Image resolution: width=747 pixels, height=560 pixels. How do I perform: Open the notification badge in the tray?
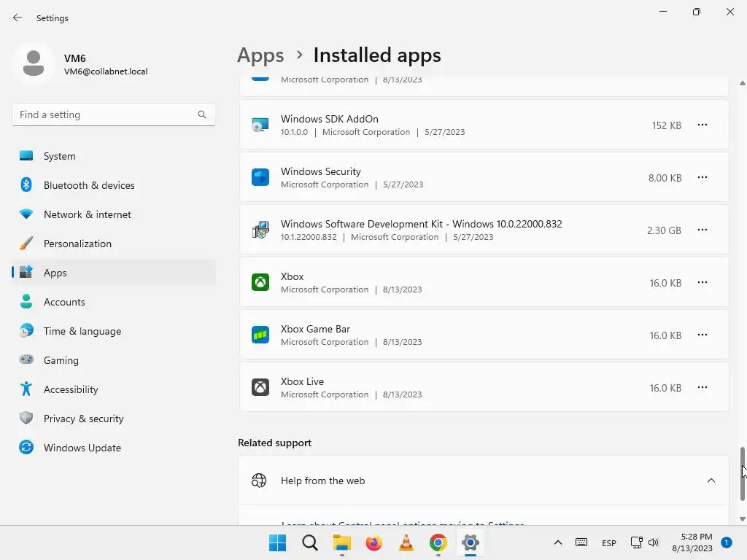[x=727, y=542]
